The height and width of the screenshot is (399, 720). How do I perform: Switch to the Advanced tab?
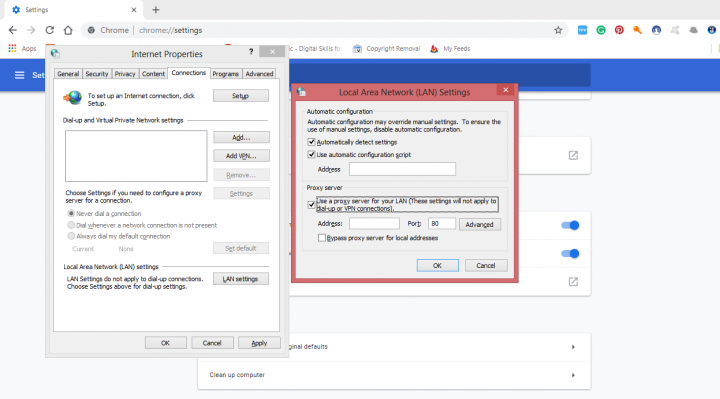259,73
